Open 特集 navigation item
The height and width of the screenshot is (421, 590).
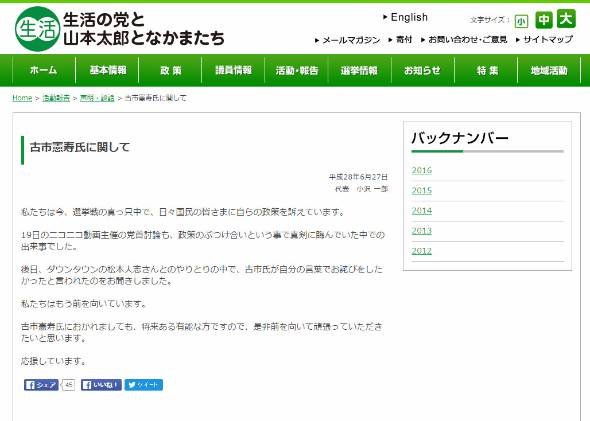point(487,70)
